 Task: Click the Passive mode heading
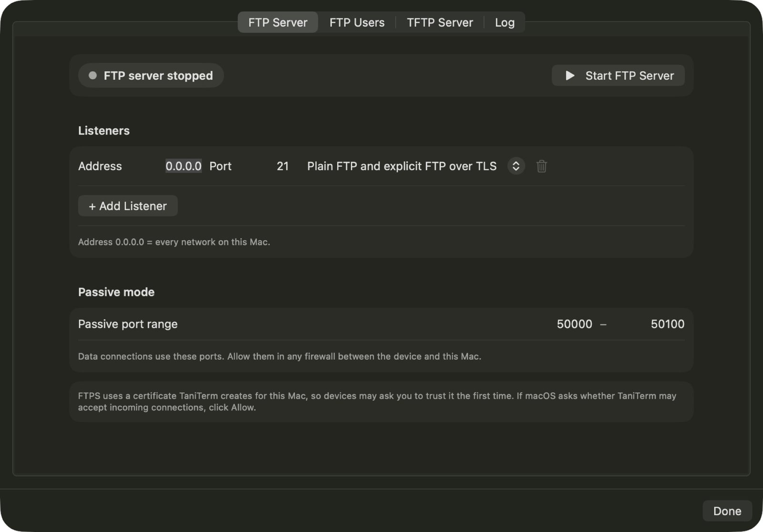click(x=116, y=292)
